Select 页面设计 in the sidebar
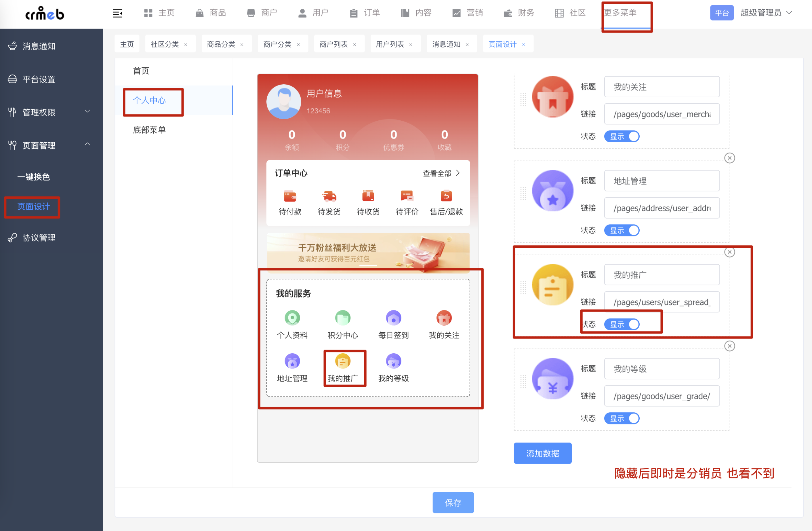Viewport: 812px width, 531px height. click(34, 206)
